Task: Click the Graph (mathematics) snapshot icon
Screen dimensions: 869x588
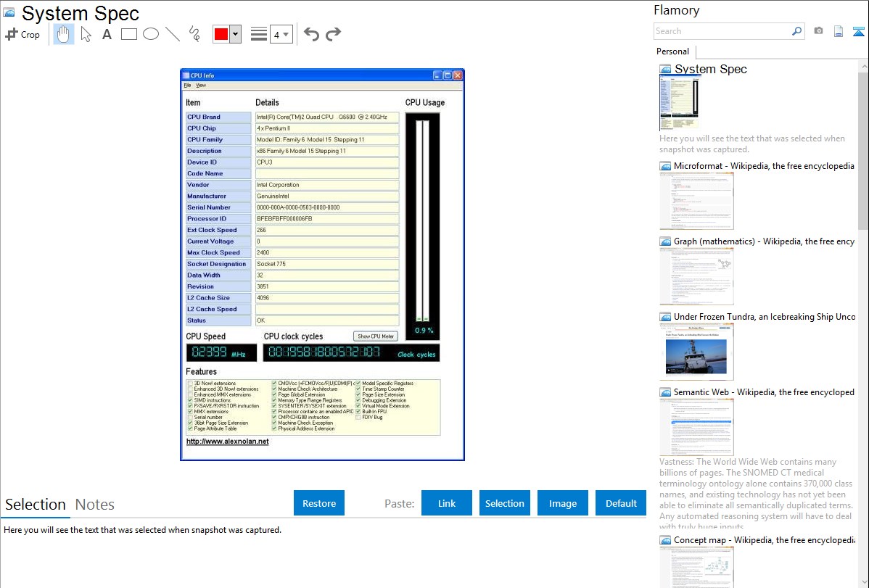Action: click(x=665, y=241)
